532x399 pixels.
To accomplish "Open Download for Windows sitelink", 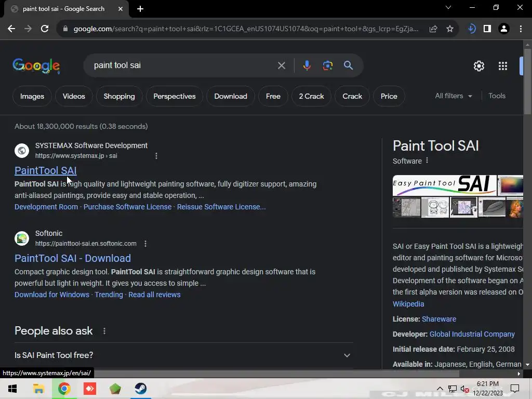I will coord(52,295).
